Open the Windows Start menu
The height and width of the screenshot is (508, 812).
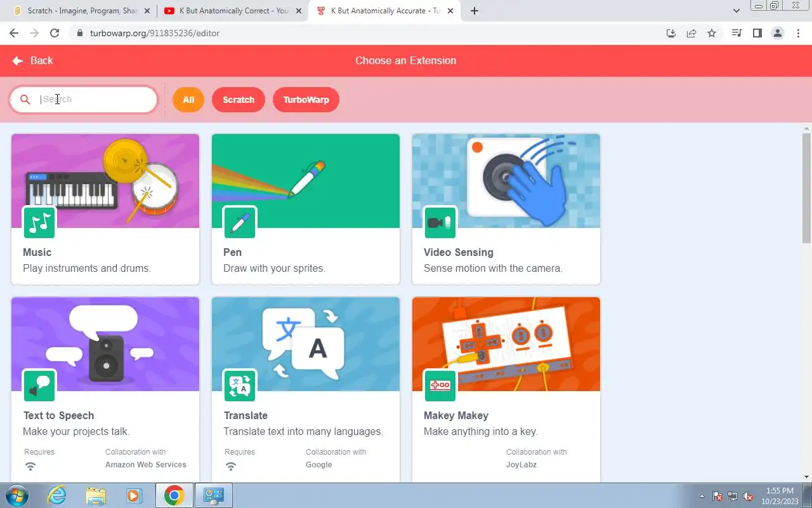coord(17,495)
